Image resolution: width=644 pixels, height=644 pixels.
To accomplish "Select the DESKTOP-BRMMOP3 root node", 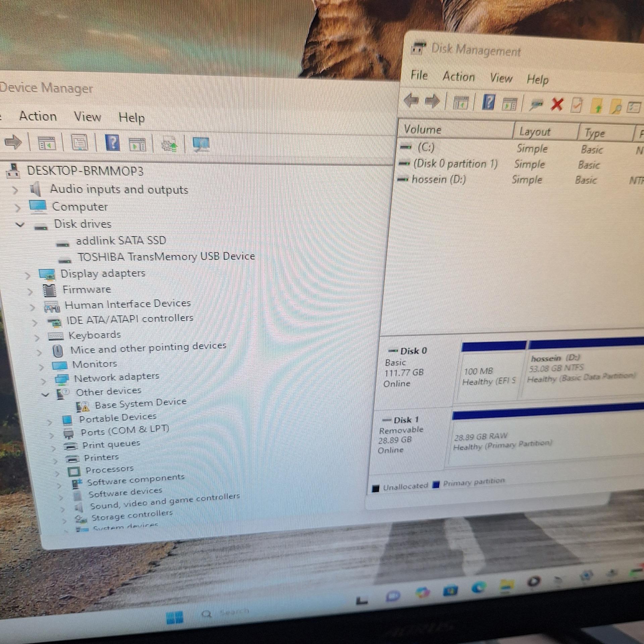I will (85, 171).
